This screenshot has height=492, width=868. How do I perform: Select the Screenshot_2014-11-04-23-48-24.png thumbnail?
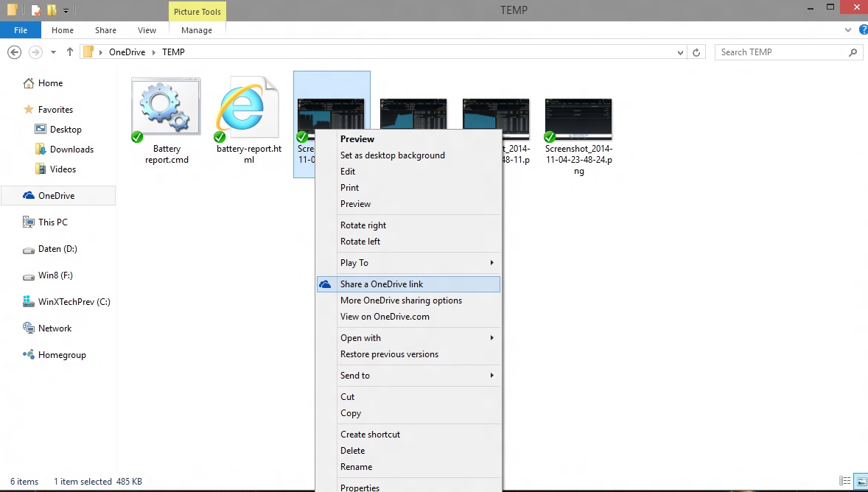click(578, 119)
